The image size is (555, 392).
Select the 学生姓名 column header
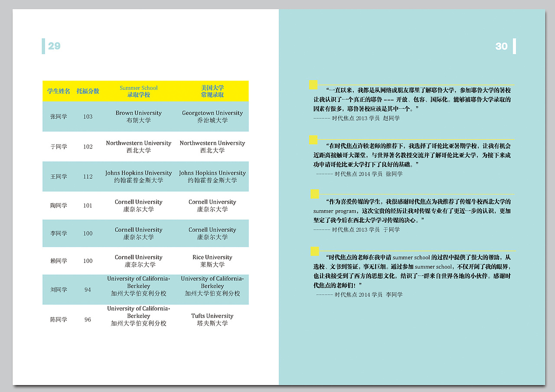pos(59,91)
